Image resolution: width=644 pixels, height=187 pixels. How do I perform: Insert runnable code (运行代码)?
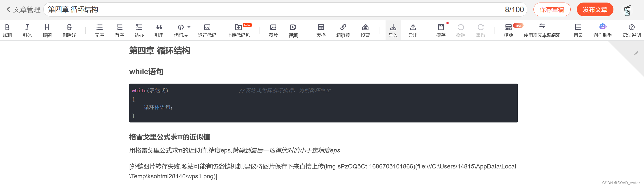click(x=207, y=30)
